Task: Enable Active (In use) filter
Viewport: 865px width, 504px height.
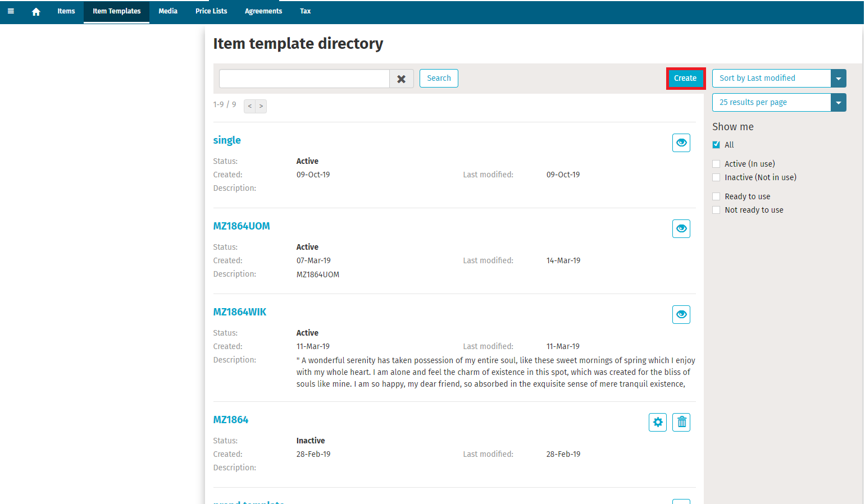Action: click(x=716, y=164)
